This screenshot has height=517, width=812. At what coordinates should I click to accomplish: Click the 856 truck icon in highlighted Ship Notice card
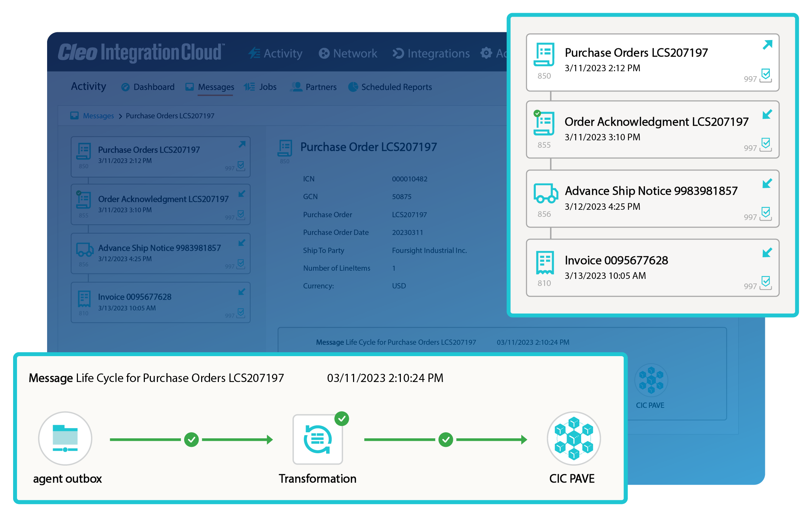[546, 193]
